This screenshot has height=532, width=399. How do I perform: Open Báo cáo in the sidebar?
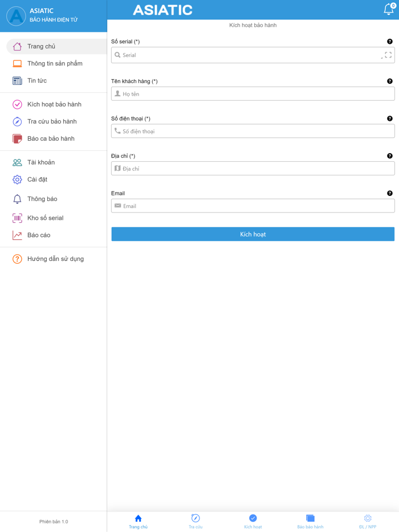[x=39, y=235]
